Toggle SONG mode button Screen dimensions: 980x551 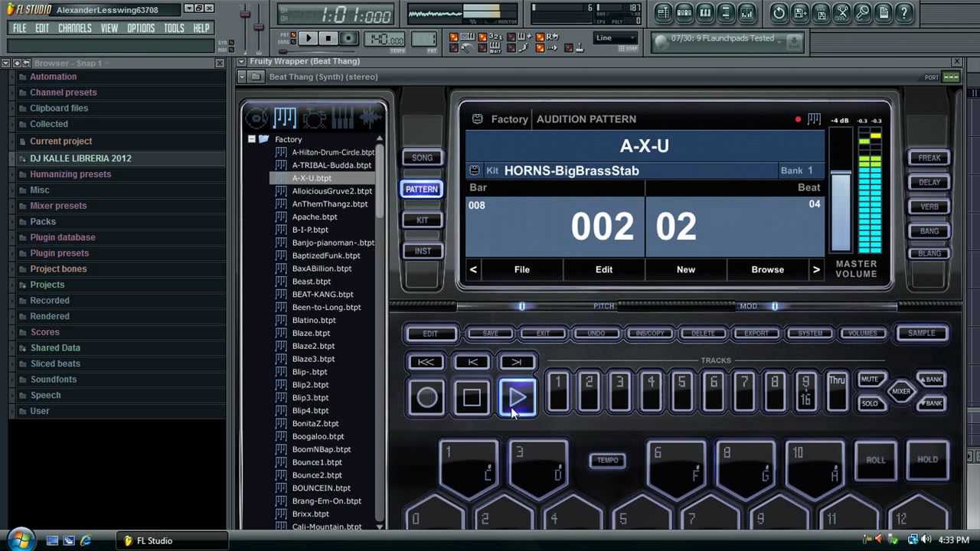coord(422,158)
